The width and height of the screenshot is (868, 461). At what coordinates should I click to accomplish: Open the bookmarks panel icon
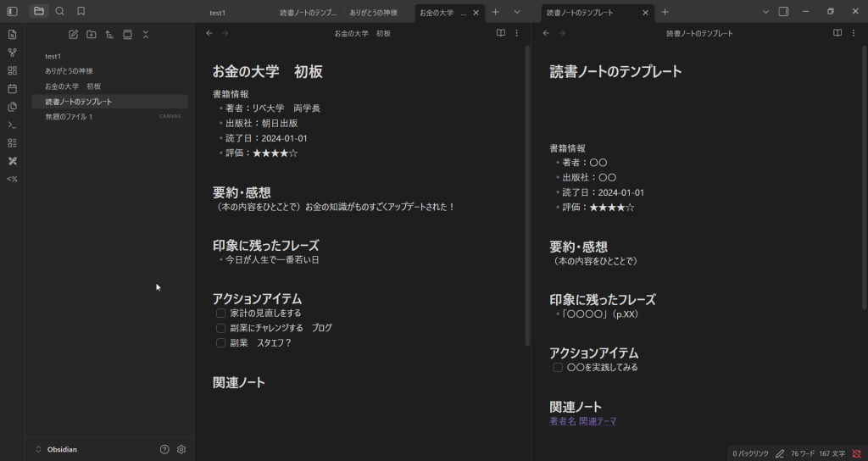click(81, 11)
